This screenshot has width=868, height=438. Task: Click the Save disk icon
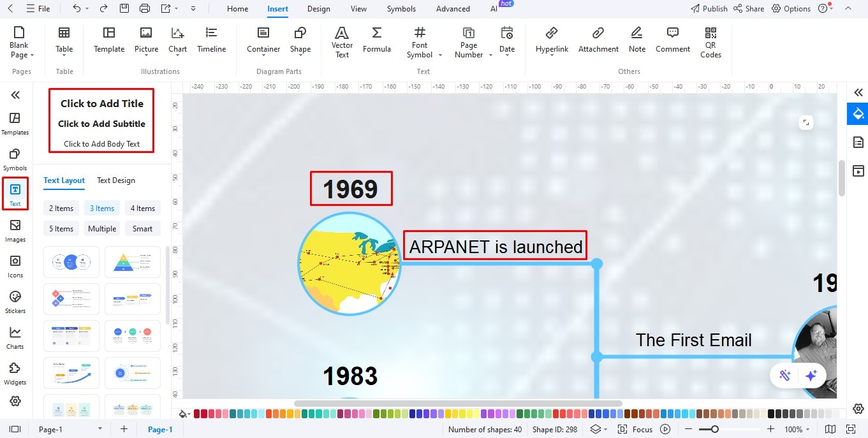(x=124, y=9)
